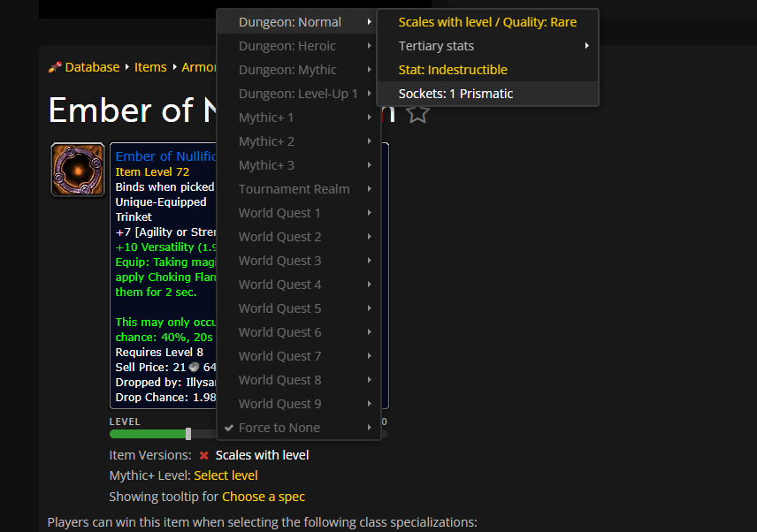Go to Armor in the breadcrumb
The width and height of the screenshot is (757, 532).
[x=198, y=67]
